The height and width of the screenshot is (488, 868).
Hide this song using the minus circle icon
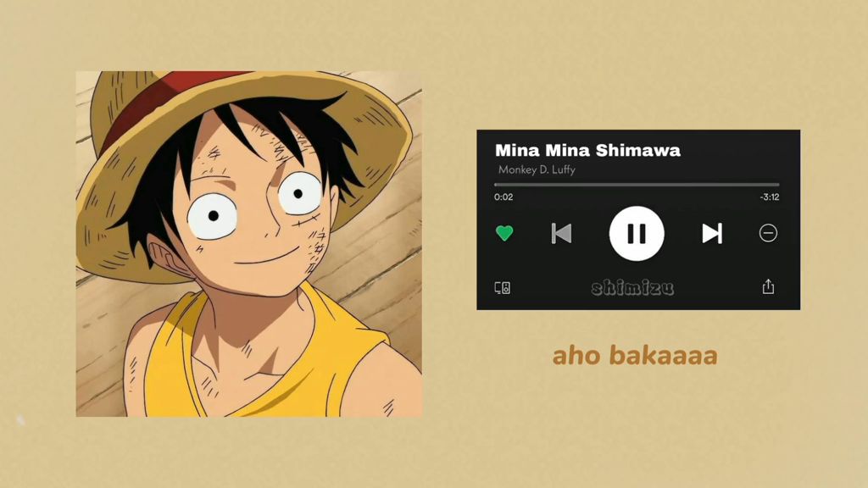tap(768, 233)
